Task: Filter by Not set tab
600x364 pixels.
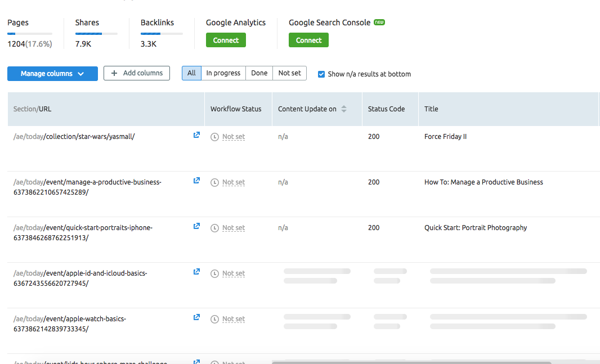Action: pos(290,73)
